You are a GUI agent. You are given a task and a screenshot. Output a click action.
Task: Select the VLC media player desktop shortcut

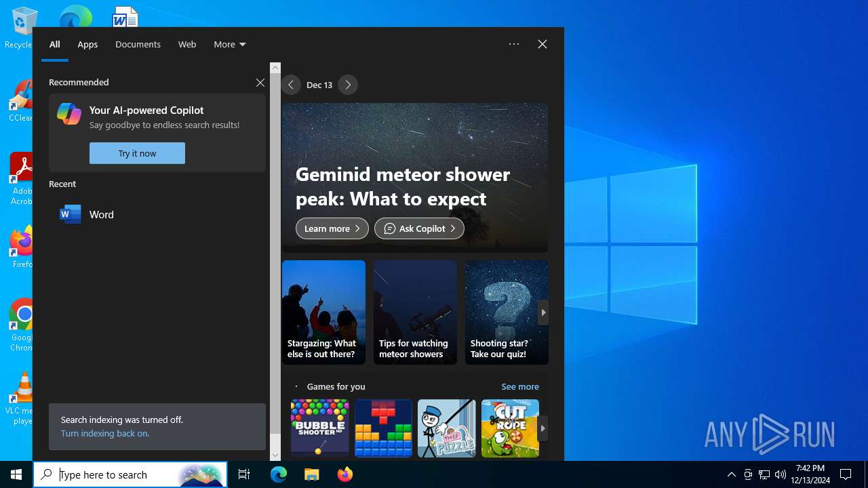(x=20, y=399)
